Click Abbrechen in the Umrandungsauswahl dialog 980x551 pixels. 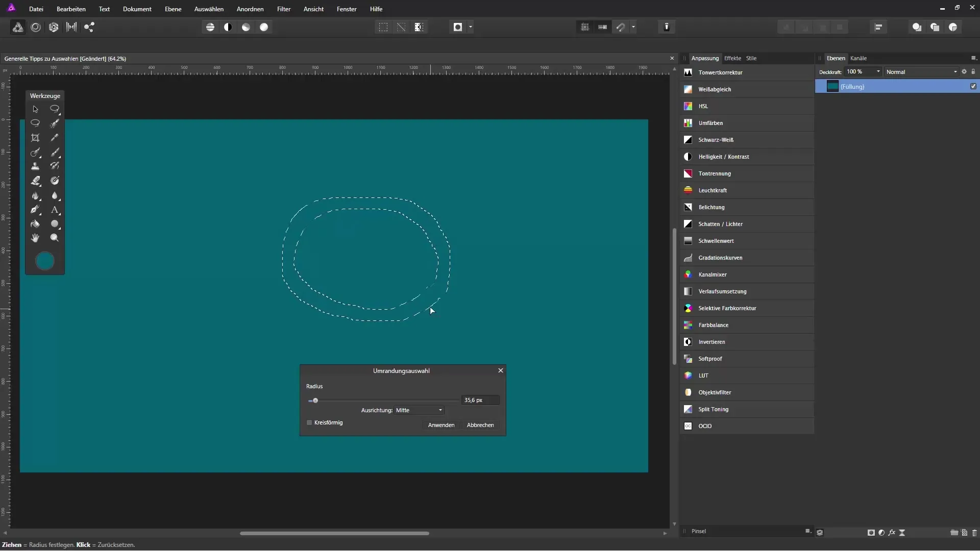point(480,425)
